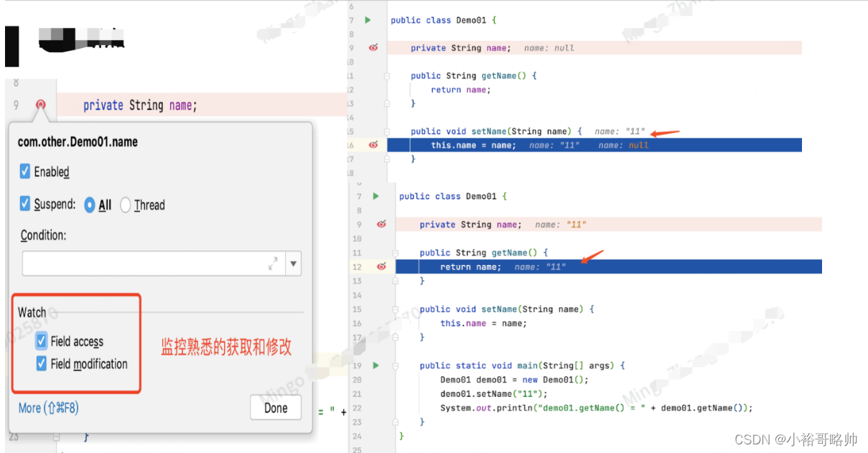868x453 pixels.
Task: Click demo01.setName("11") code line
Action: point(494,393)
